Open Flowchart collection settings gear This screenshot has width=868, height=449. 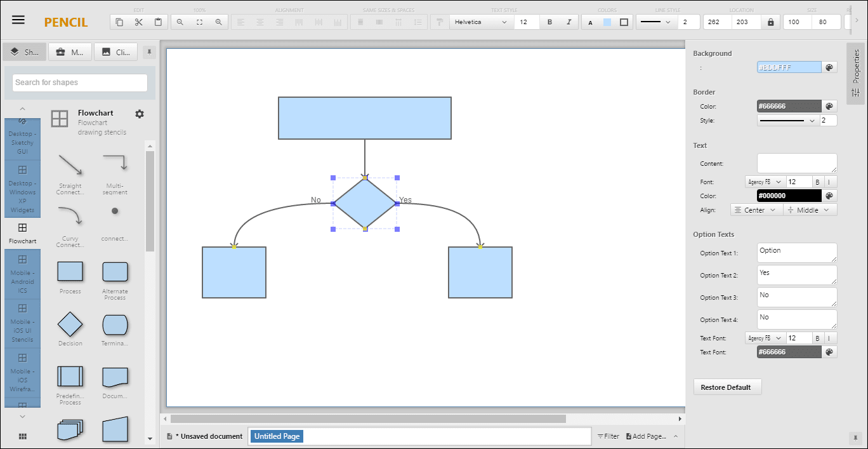tap(140, 114)
